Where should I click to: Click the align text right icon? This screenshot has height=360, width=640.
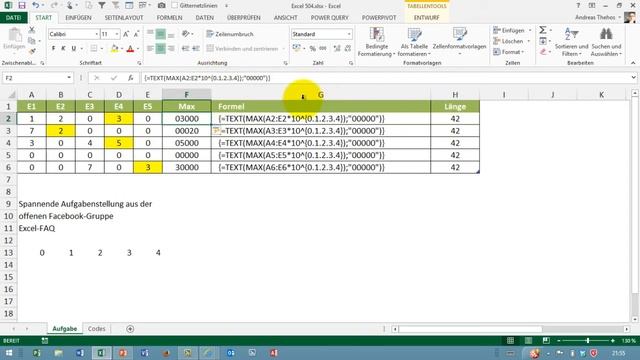point(171,49)
